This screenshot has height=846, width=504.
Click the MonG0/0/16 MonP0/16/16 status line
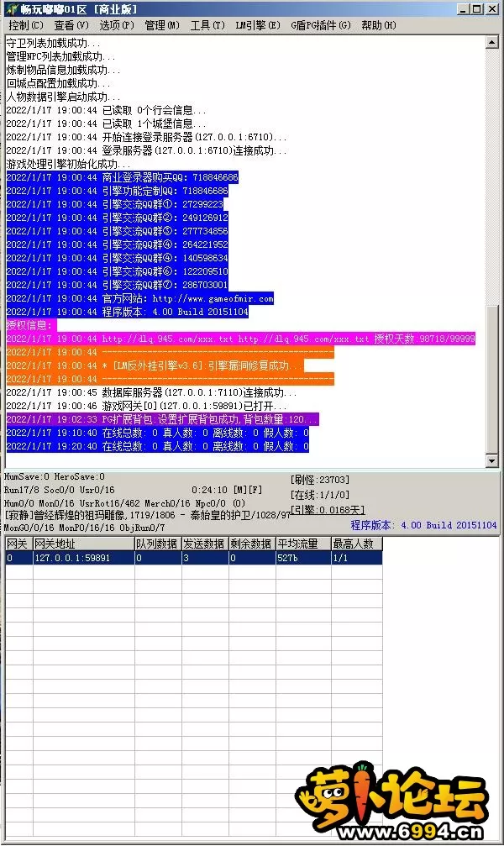tap(84, 528)
